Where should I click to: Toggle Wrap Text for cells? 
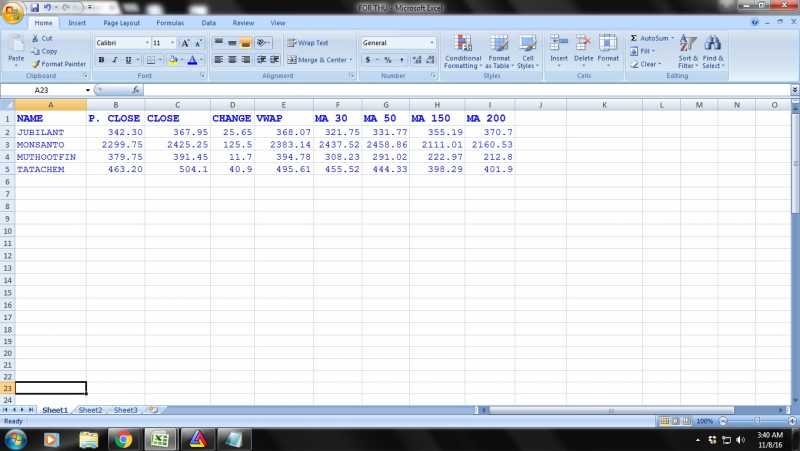click(x=307, y=43)
